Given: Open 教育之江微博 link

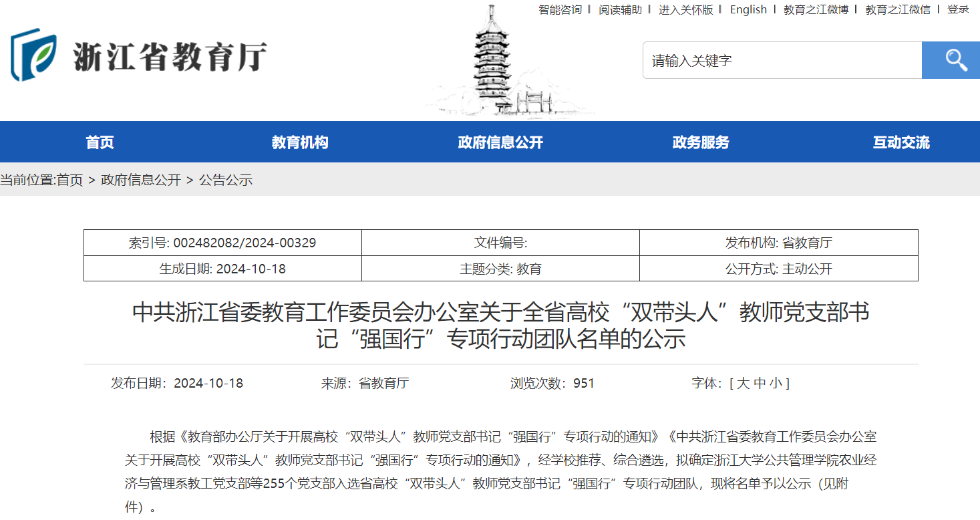Looking at the screenshot, I should [816, 9].
